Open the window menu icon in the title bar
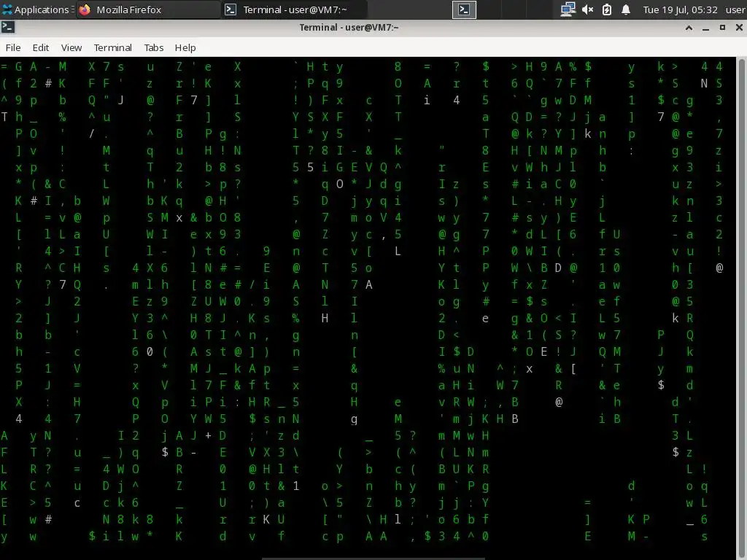Screen dimensions: 747x560 pos(8,28)
